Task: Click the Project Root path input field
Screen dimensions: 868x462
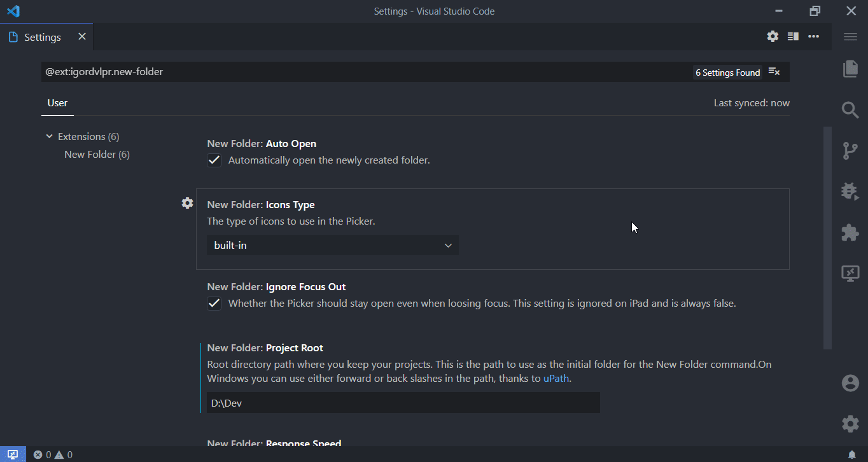Action: pyautogui.click(x=403, y=403)
